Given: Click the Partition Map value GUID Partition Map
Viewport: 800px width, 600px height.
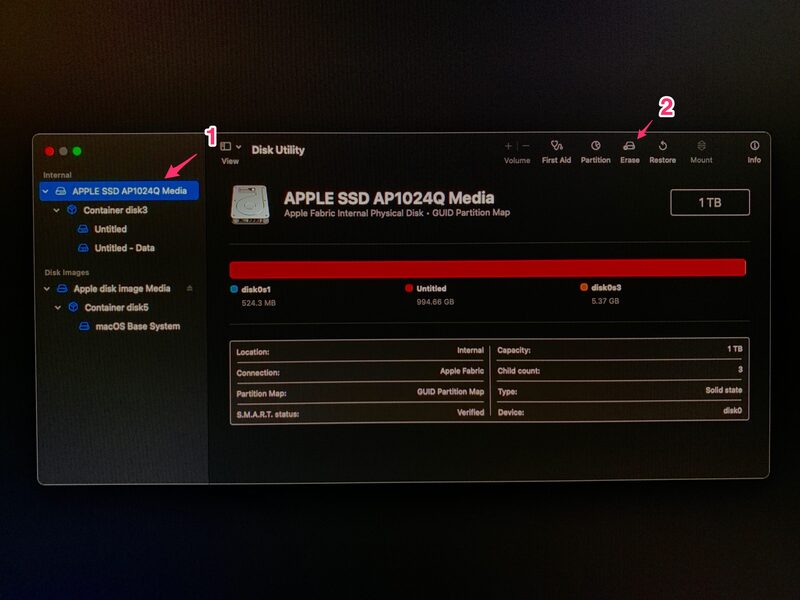Looking at the screenshot, I should coord(451,392).
